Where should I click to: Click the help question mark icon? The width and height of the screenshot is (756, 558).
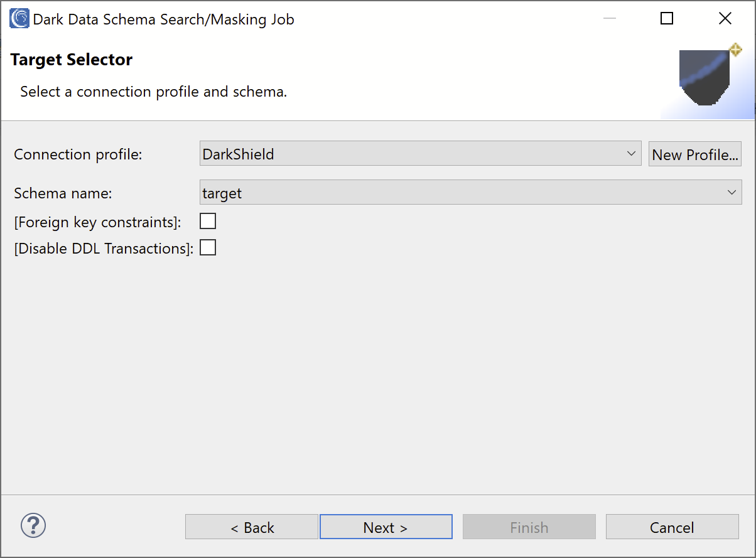click(33, 525)
